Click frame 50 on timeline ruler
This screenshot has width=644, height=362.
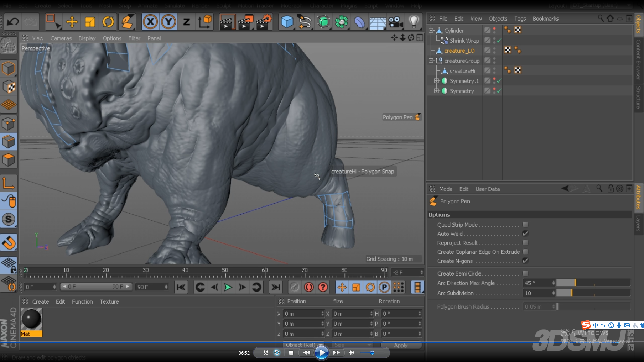(225, 273)
